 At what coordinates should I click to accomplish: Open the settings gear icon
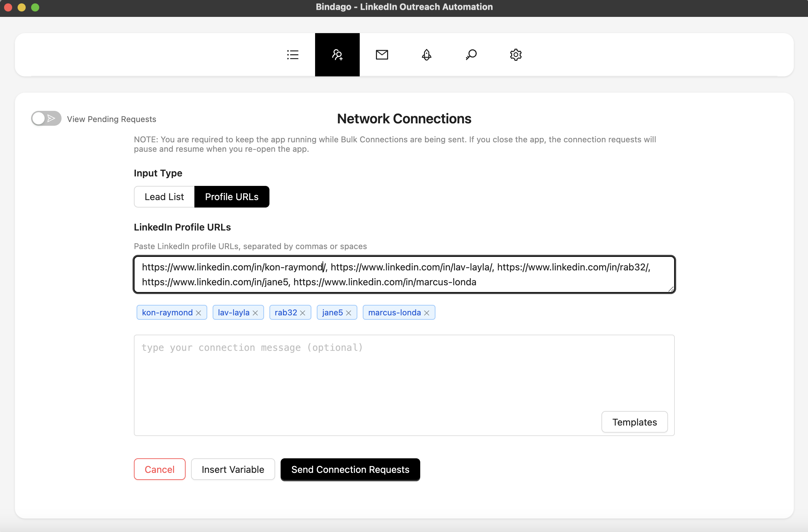[x=516, y=55]
